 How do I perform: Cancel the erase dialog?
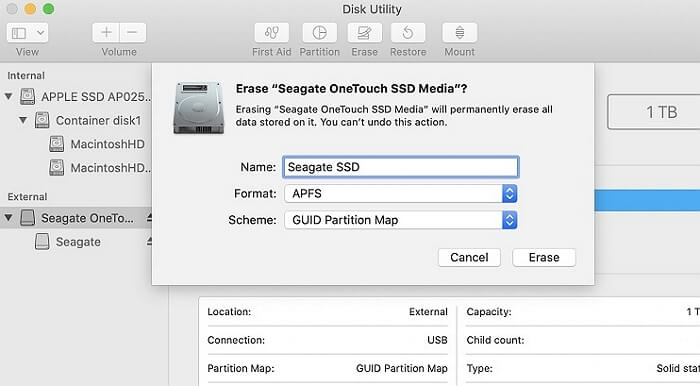[x=469, y=257]
